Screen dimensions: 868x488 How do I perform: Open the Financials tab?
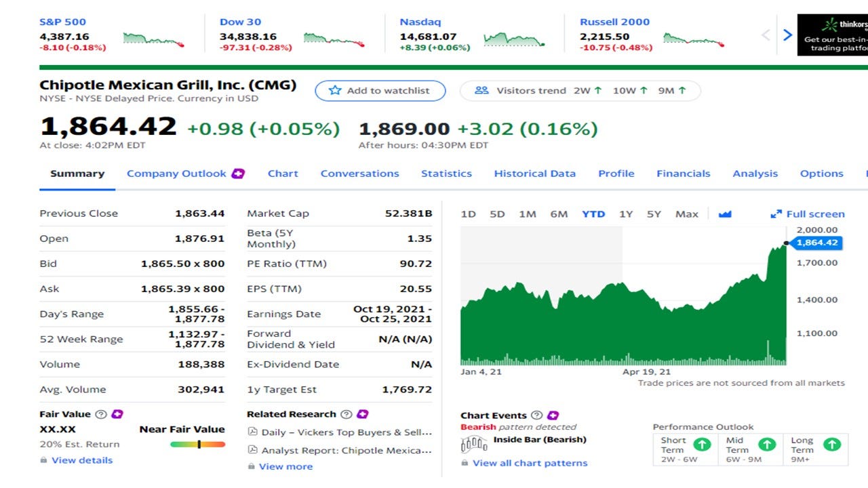click(684, 174)
